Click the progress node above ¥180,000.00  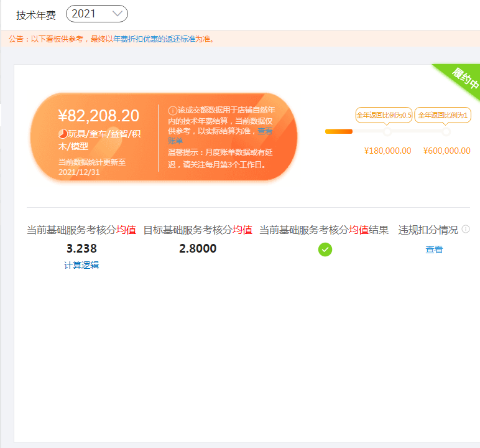click(387, 132)
